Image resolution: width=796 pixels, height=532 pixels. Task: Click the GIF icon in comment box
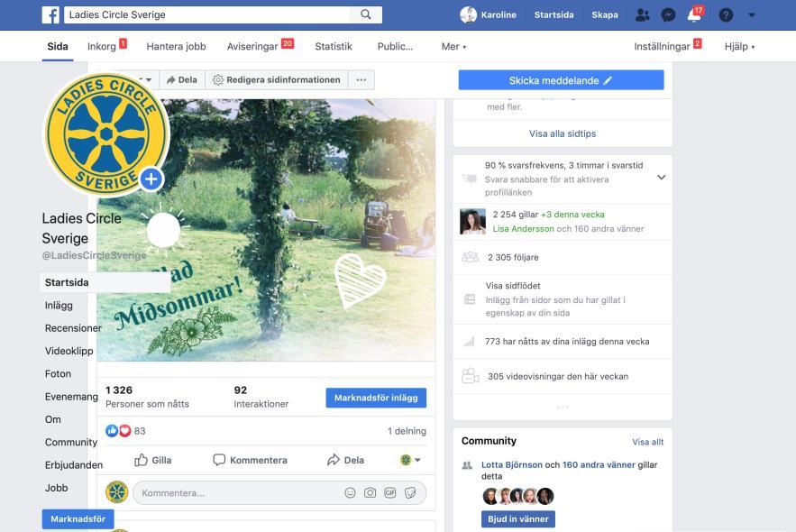click(389, 493)
